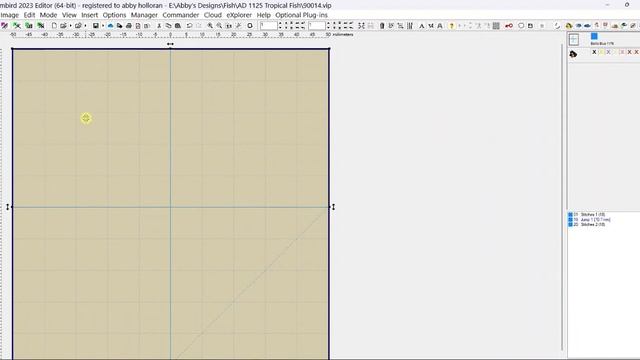The height and width of the screenshot is (360, 640).
Task: Click the top horizontal resize handle of hoop
Action: [170, 44]
